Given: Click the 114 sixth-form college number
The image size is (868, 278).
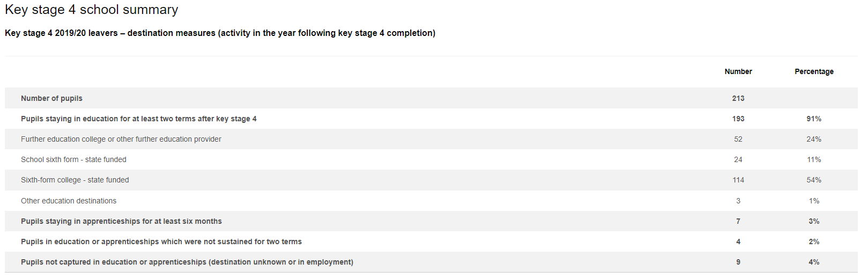Looking at the screenshot, I should point(738,180).
